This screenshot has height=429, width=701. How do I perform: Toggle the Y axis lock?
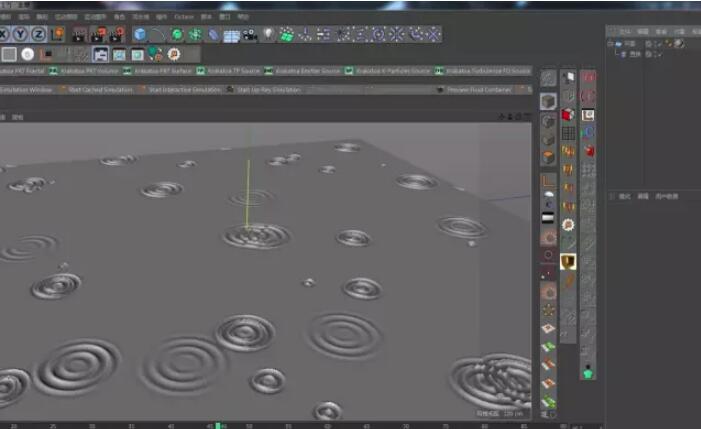(x=24, y=34)
